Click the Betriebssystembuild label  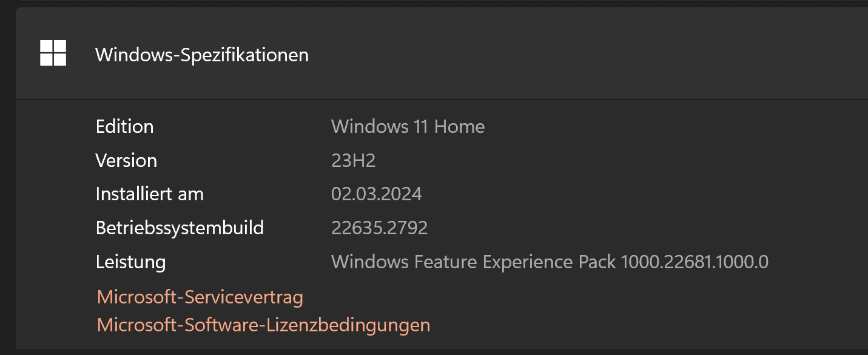pyautogui.click(x=180, y=228)
